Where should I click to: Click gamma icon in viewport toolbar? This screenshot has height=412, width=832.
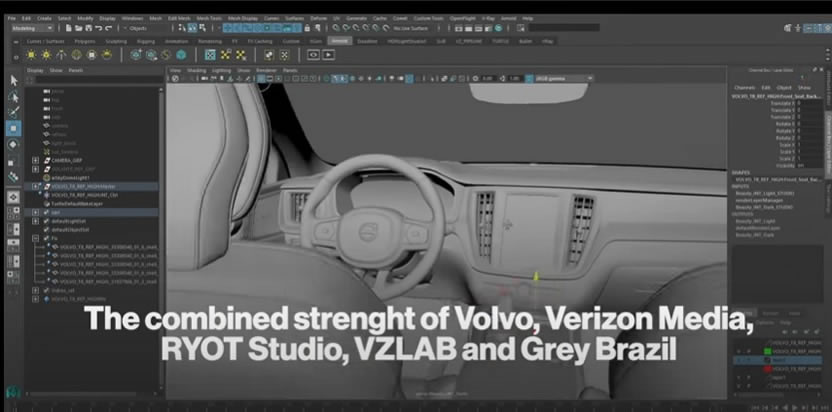click(x=503, y=79)
